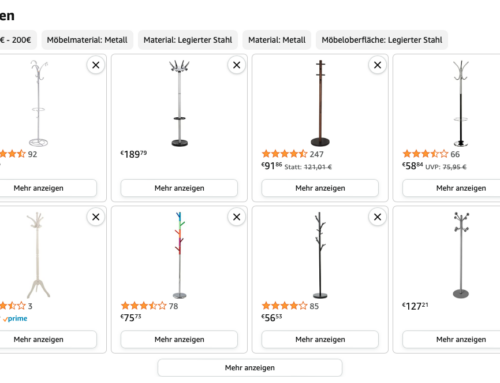Expand more results with the bottom Mehr anzeigen
This screenshot has width=500, height=383.
(x=250, y=368)
